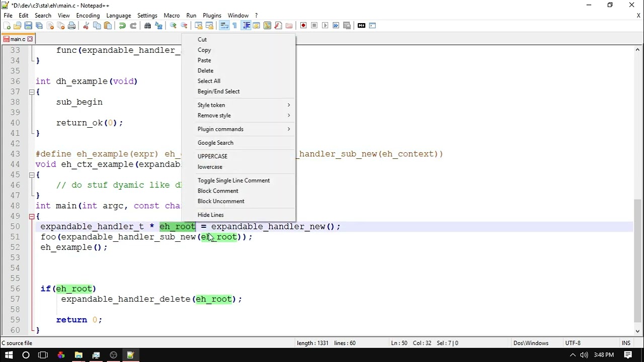Open Find with the binoculars icon
Screen dimensions: 644x362
(x=147, y=26)
